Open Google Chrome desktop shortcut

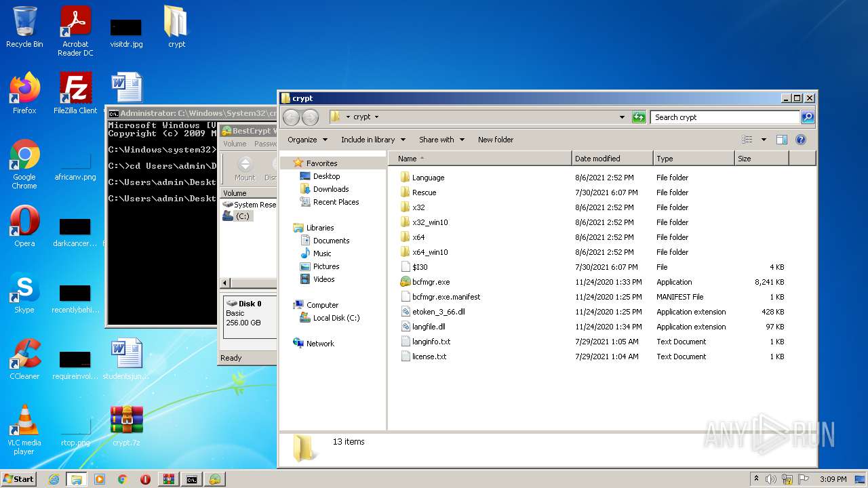point(24,165)
